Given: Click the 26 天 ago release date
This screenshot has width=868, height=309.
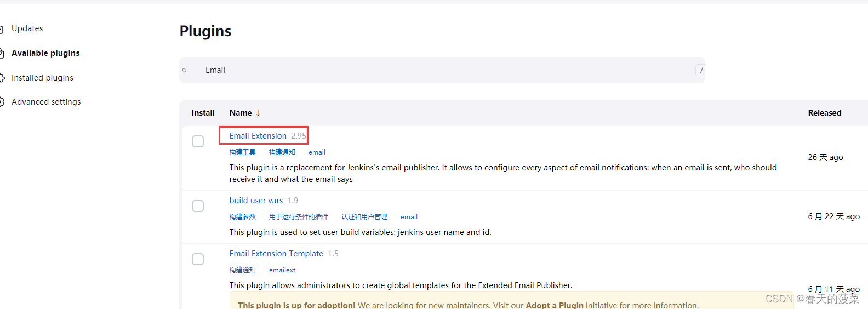Looking at the screenshot, I should pos(825,157).
